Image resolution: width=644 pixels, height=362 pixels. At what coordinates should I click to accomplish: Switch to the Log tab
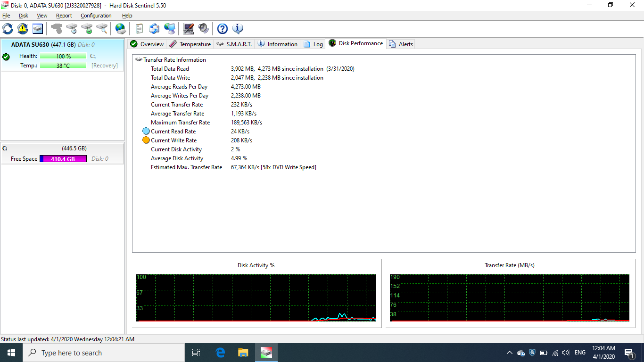(313, 44)
